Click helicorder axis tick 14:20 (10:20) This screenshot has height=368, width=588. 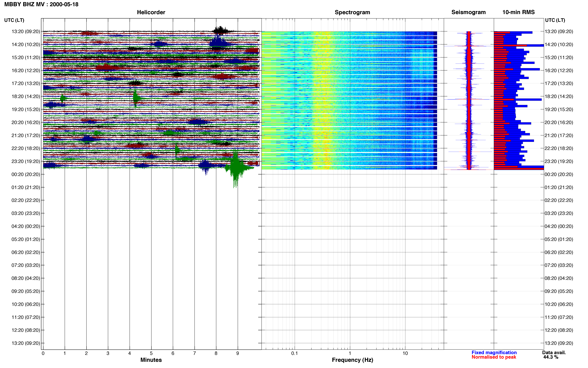click(26, 45)
